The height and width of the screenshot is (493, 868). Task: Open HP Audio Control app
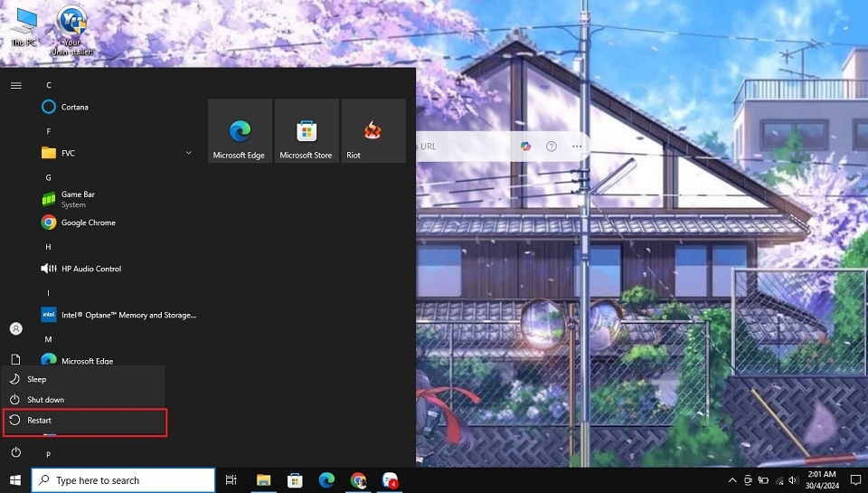click(81, 269)
